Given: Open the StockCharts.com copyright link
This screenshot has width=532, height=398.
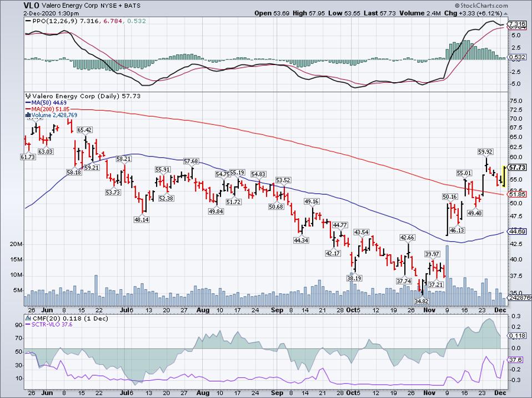Looking at the screenshot, I should pos(481,6).
